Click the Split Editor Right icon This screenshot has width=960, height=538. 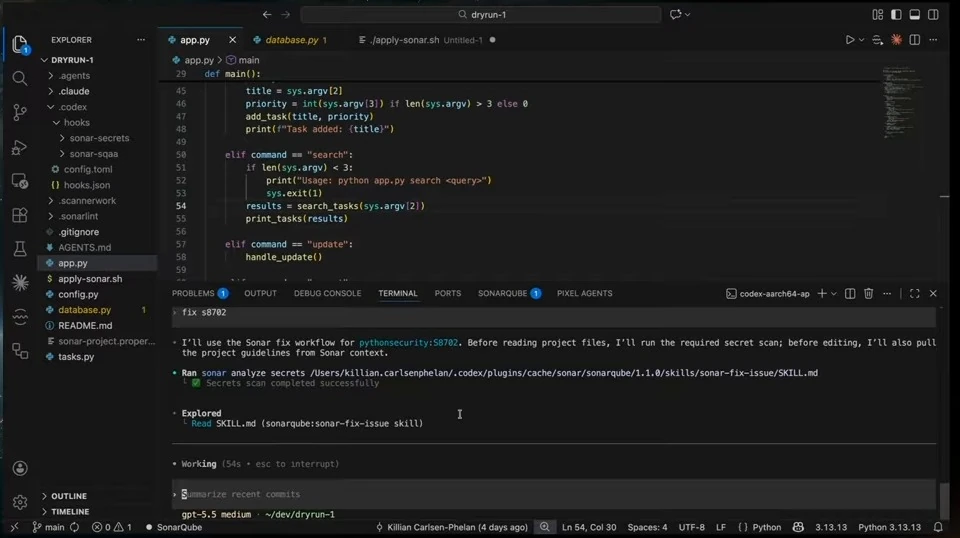pyautogui.click(x=915, y=40)
